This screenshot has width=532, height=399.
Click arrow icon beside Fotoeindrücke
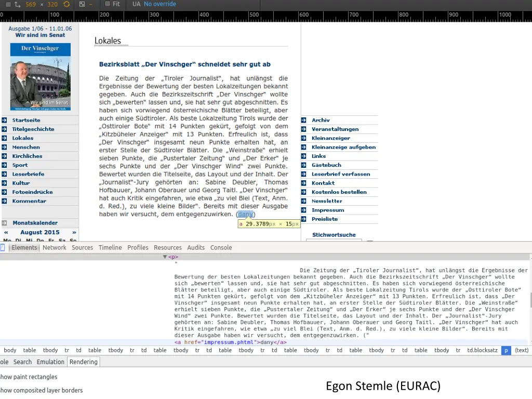pos(4,192)
